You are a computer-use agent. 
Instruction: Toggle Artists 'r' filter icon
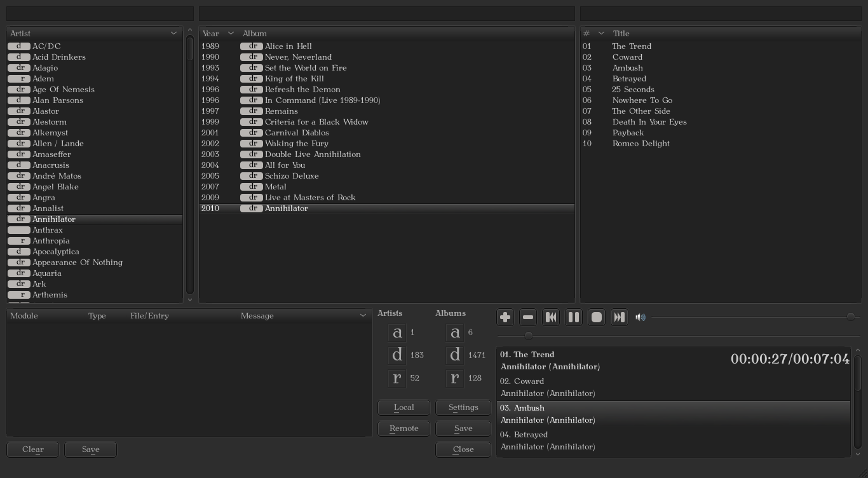[397, 378]
